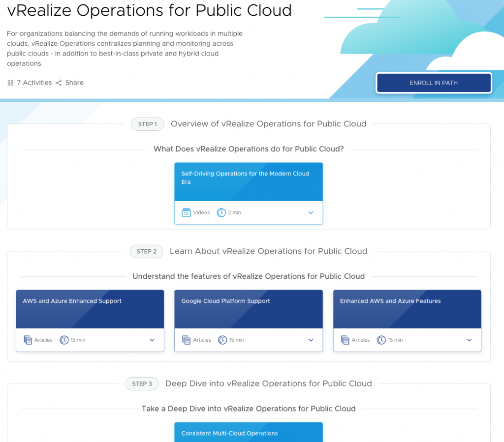This screenshot has height=442, width=504.
Task: Expand Enhanced AWS and Azure Features card chevron
Action: click(469, 340)
